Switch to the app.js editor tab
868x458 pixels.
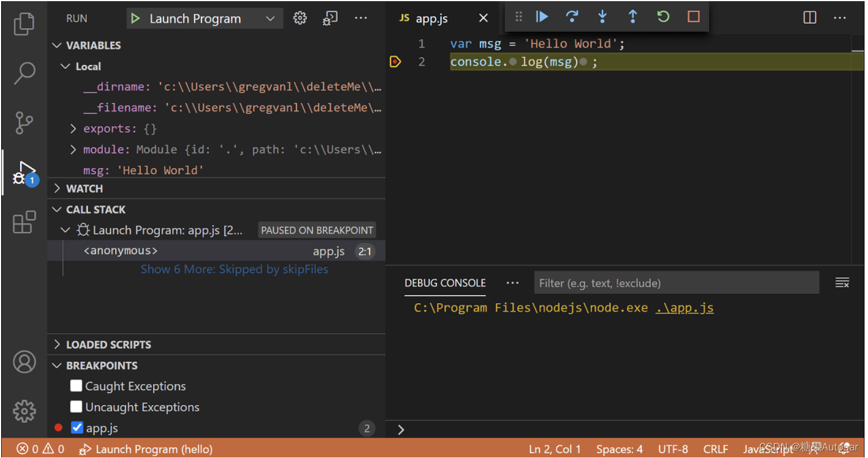click(432, 18)
